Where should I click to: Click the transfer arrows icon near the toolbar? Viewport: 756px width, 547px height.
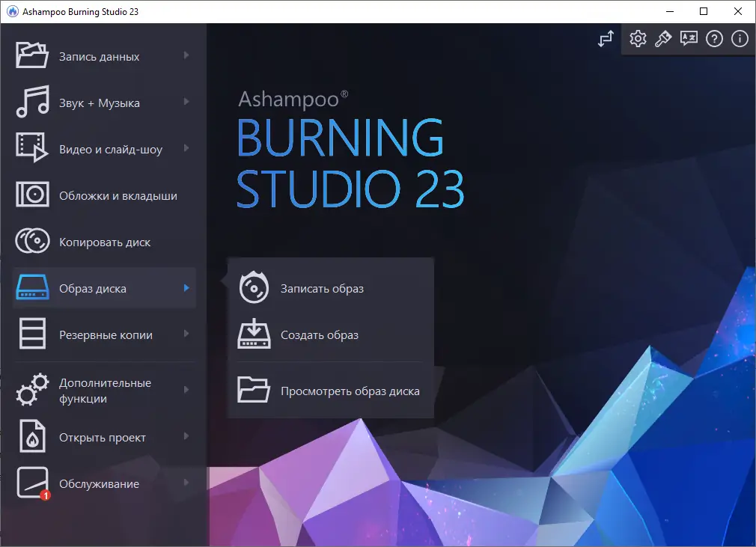pyautogui.click(x=605, y=38)
